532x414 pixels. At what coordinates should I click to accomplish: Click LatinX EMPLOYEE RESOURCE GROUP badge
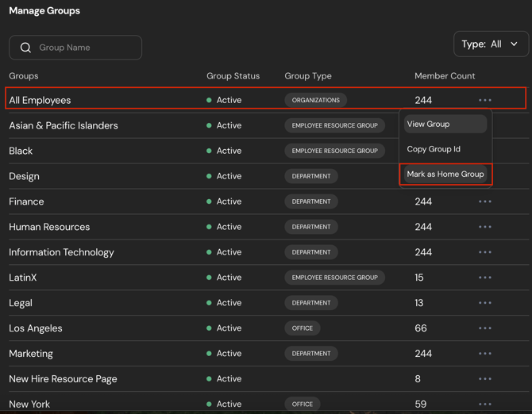coord(334,278)
